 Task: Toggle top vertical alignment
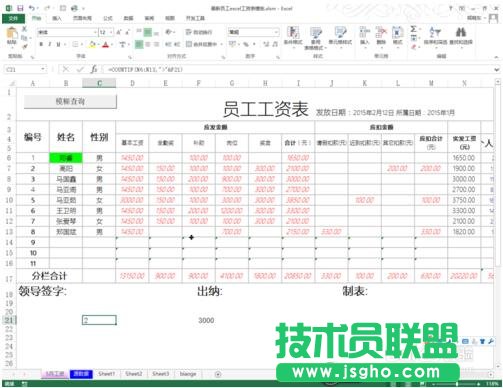(139, 32)
